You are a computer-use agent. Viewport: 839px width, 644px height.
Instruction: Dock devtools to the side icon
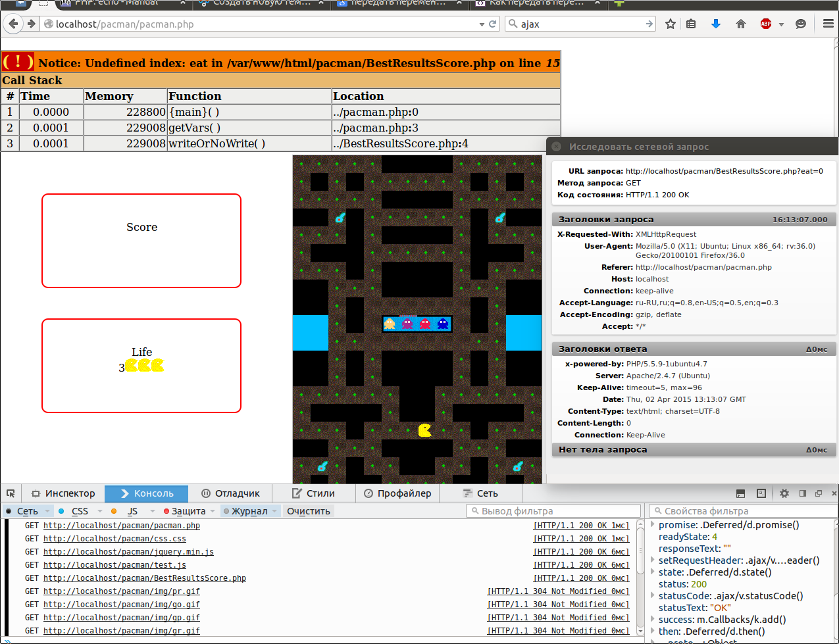pyautogui.click(x=802, y=493)
